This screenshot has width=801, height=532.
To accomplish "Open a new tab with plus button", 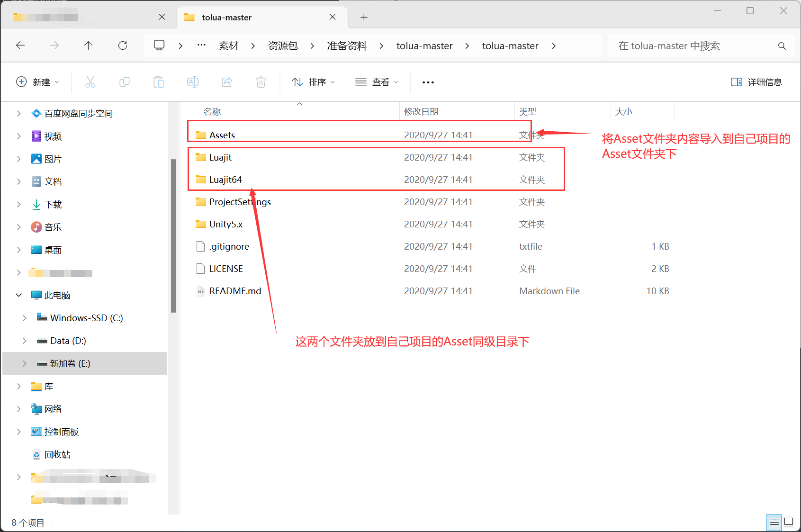I will point(364,18).
